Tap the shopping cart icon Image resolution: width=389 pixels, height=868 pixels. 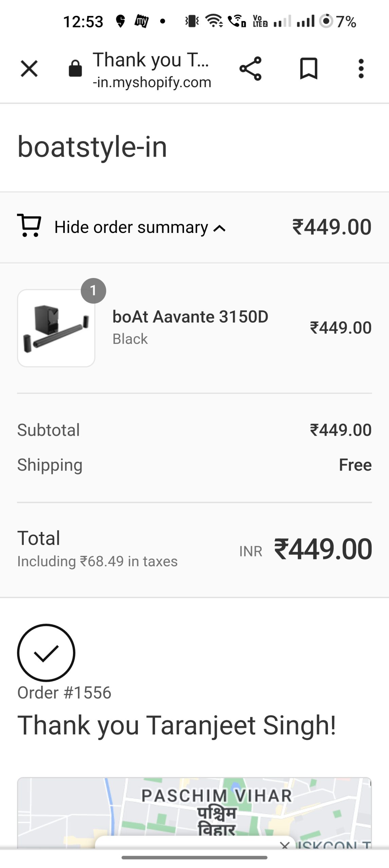(30, 225)
